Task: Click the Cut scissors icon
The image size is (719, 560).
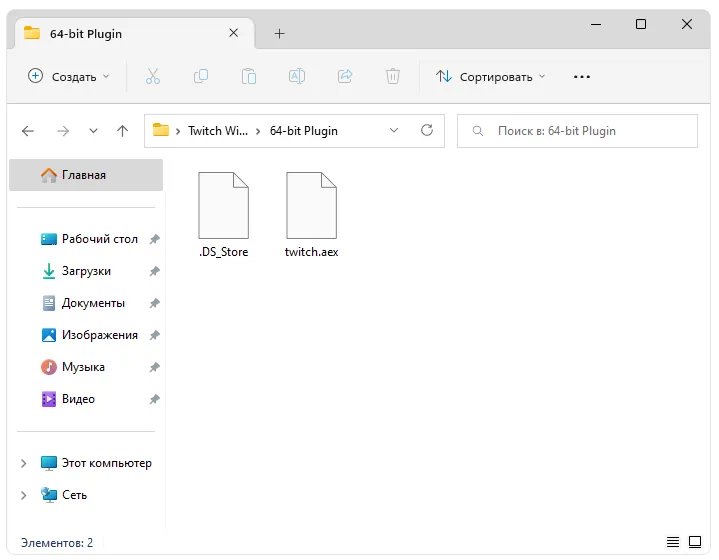Action: click(153, 76)
